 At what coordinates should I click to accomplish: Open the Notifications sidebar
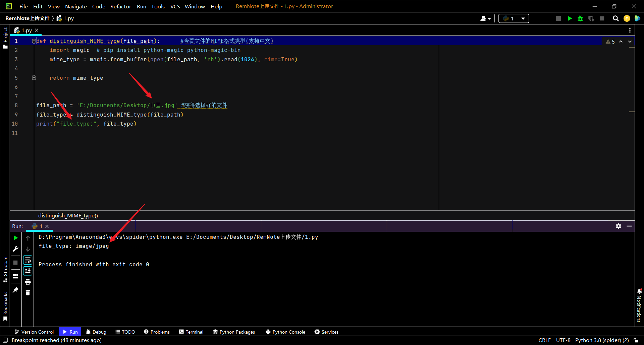(x=639, y=305)
